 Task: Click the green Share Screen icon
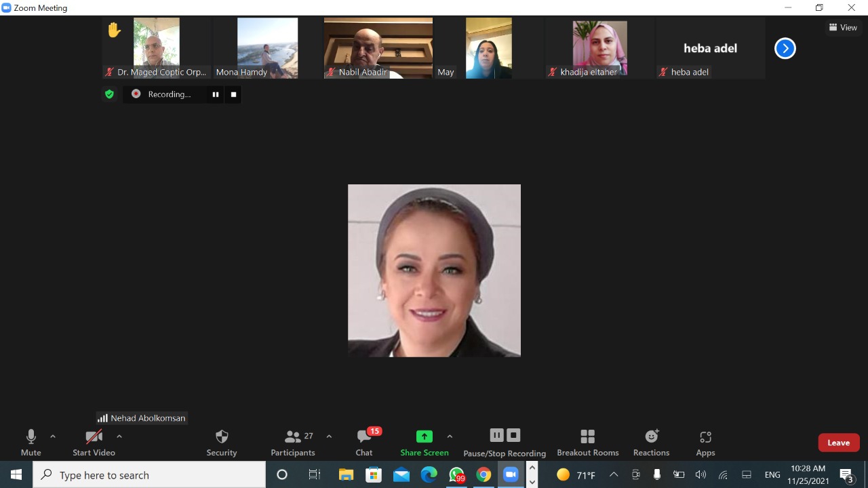(424, 437)
